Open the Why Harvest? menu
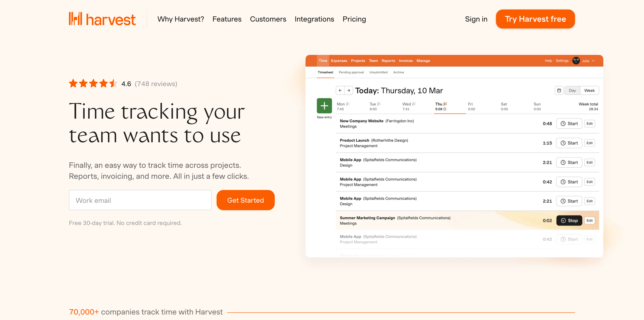This screenshot has width=644, height=320. pyautogui.click(x=181, y=19)
